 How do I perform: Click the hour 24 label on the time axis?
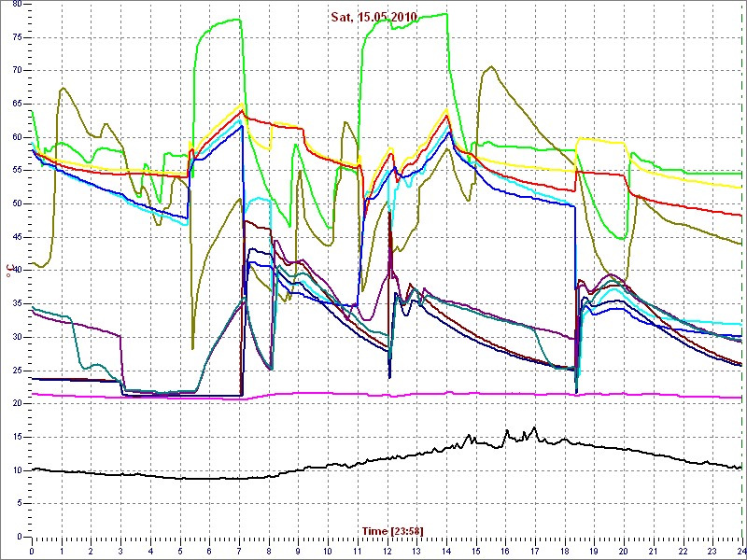coord(740,551)
